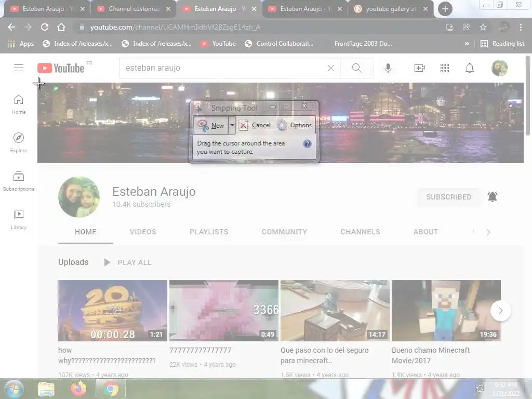Open the YouTube bookmark in bookmarks bar
Screen dimensions: 532x399
pyautogui.click(x=218, y=44)
